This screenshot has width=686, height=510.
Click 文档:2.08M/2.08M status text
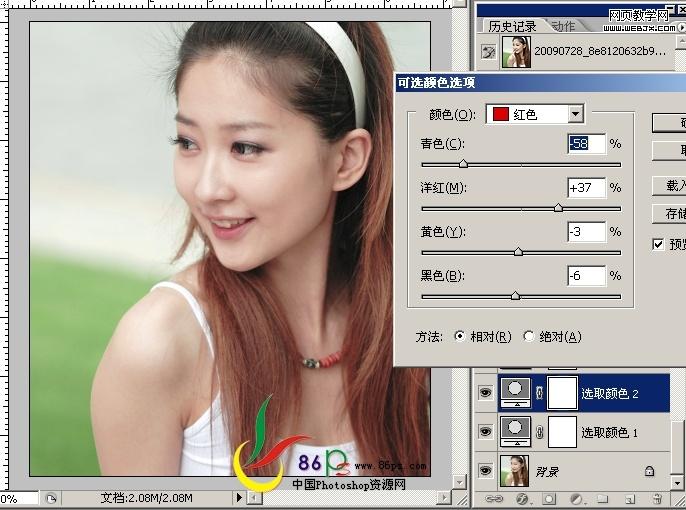point(147,498)
